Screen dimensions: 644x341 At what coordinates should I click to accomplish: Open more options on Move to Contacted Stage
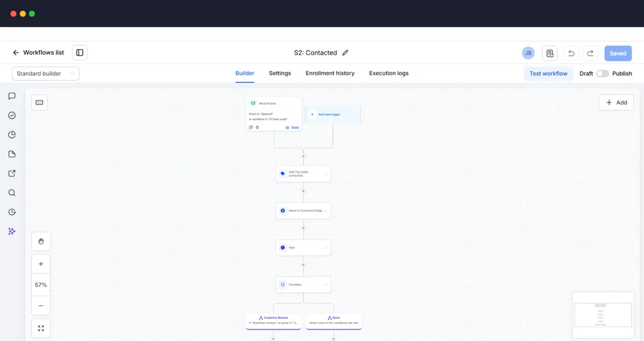pyautogui.click(x=325, y=211)
